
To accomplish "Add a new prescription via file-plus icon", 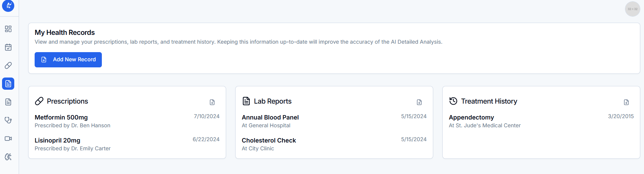I will pyautogui.click(x=212, y=102).
